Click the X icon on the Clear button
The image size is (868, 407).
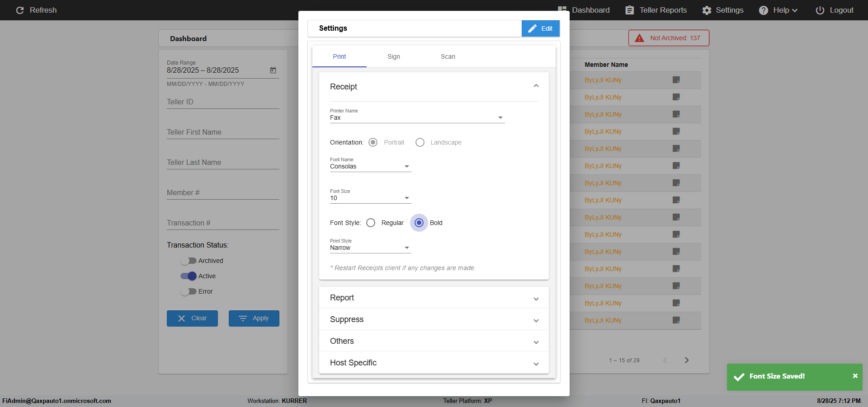tap(182, 318)
